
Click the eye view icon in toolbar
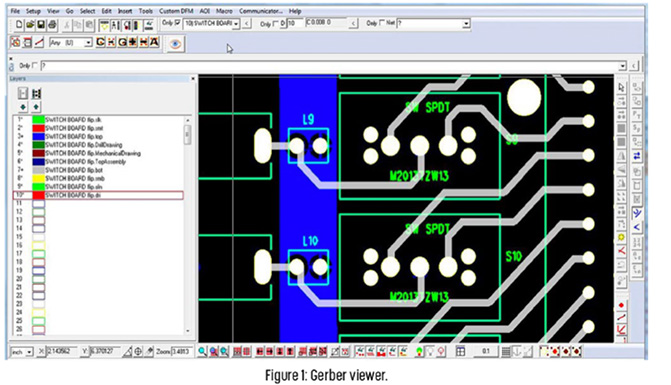(x=175, y=44)
